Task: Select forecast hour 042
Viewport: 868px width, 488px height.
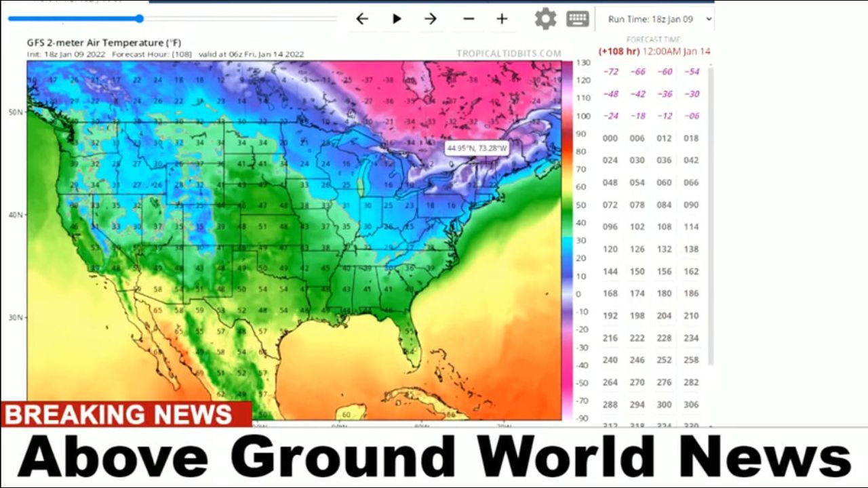Action: 691,161
